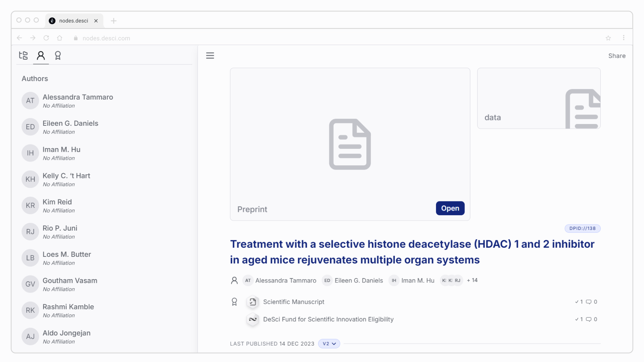Toggle the verification checkmark on DeSci Fund eligibility
The height and width of the screenshot is (362, 644).
(578, 319)
